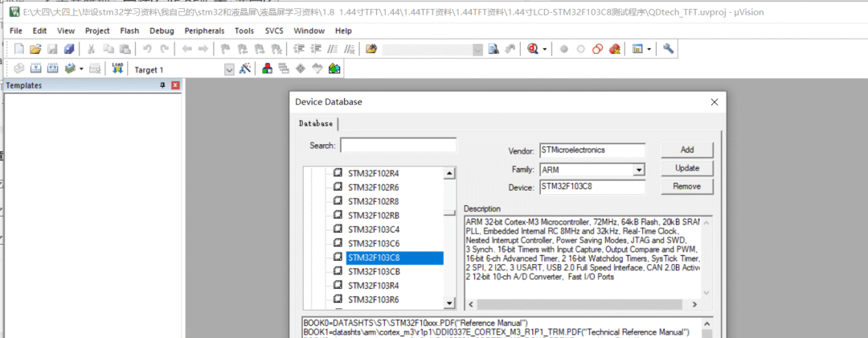Click the Navigate Backwards arrow icon
Viewport: 868px width, 338px height.
[186, 49]
